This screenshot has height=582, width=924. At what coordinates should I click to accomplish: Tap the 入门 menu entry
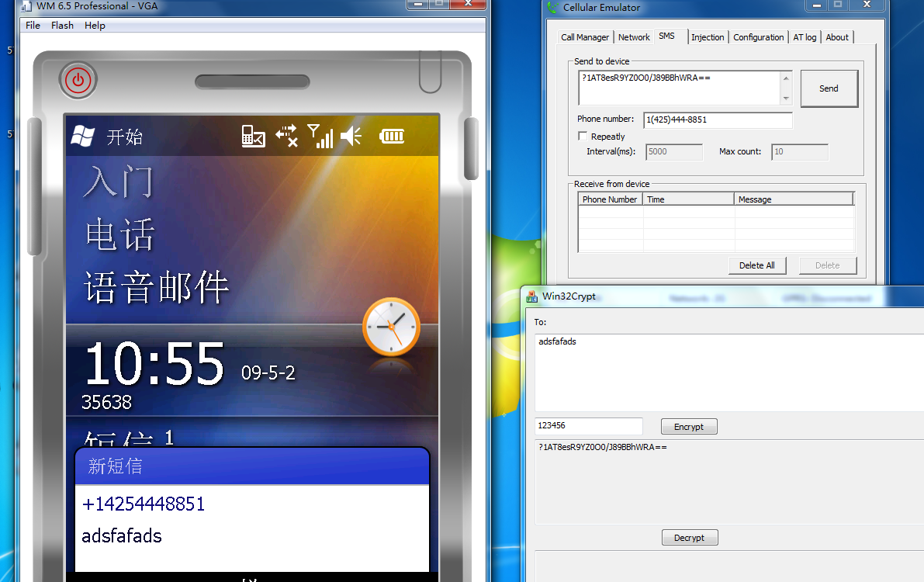(119, 182)
